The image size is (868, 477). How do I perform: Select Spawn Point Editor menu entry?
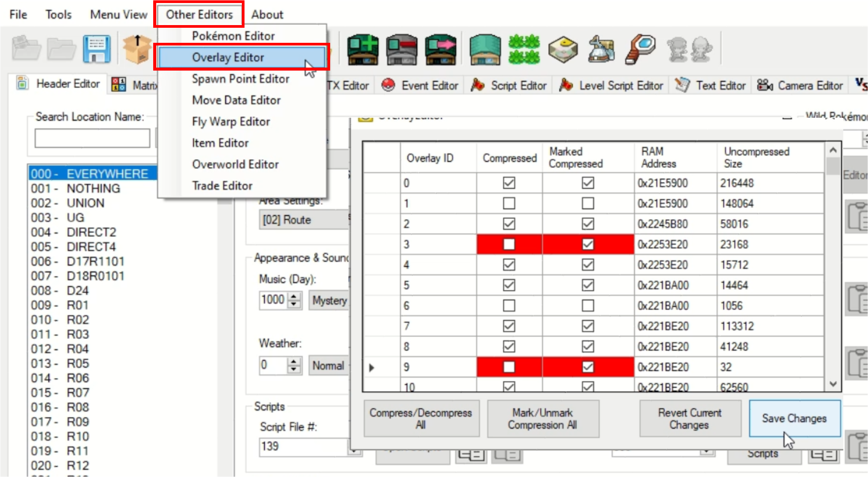240,79
